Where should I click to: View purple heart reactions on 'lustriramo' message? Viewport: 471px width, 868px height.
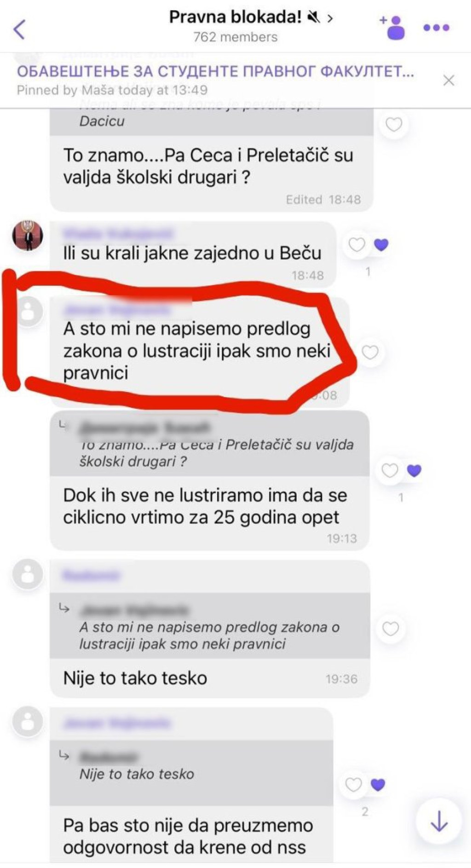414,470
